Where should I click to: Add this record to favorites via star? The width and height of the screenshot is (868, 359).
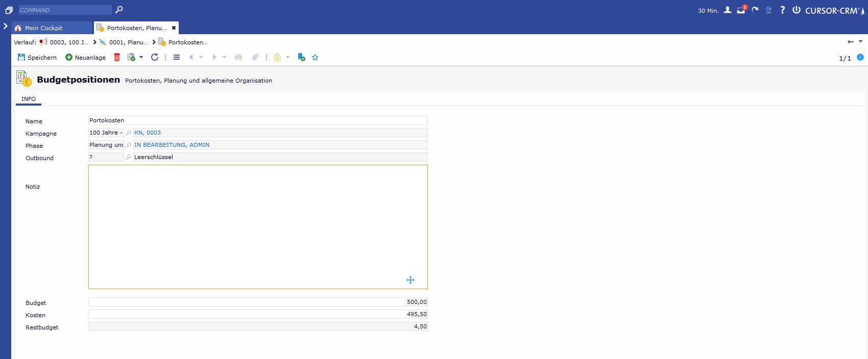click(315, 58)
